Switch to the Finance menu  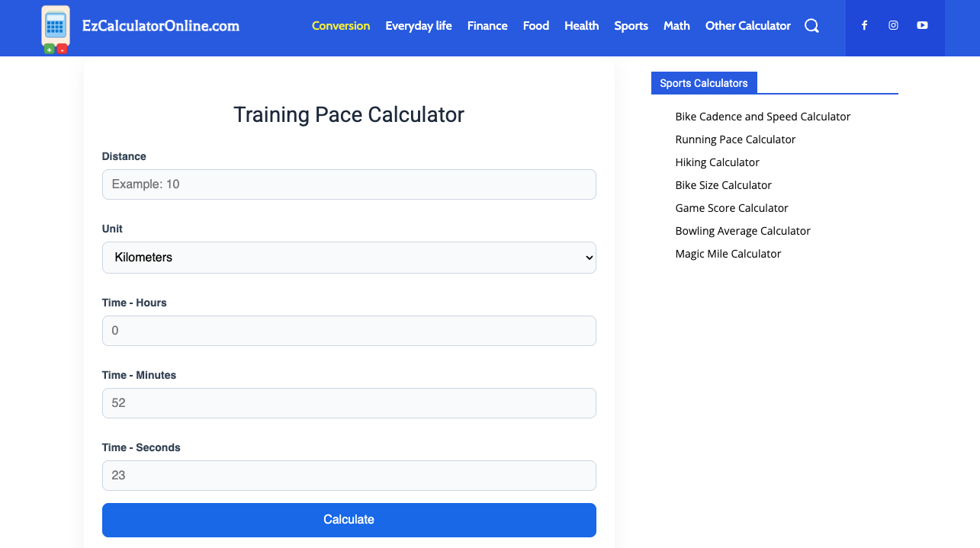487,25
